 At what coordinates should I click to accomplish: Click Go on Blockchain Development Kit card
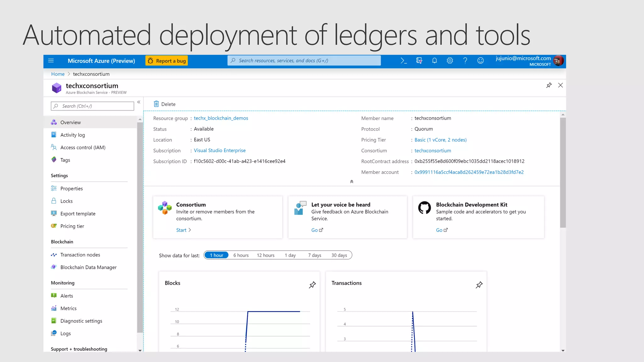442,230
